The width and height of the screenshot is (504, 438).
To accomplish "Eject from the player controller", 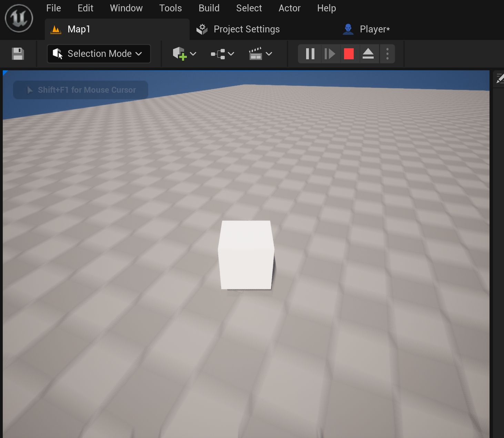I will coord(368,54).
